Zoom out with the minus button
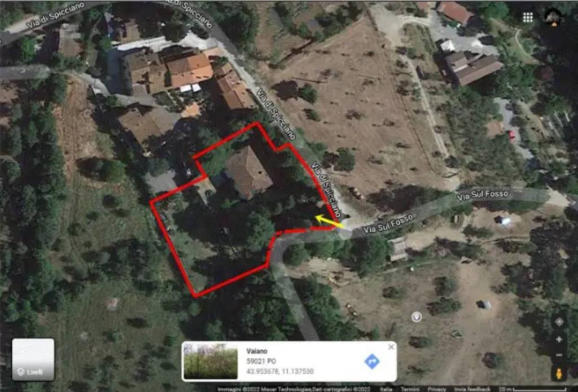The width and height of the screenshot is (578, 392). click(559, 355)
